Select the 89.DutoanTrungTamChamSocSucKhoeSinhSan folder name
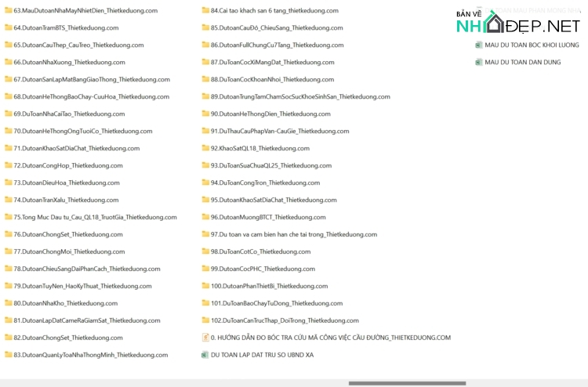 300,97
